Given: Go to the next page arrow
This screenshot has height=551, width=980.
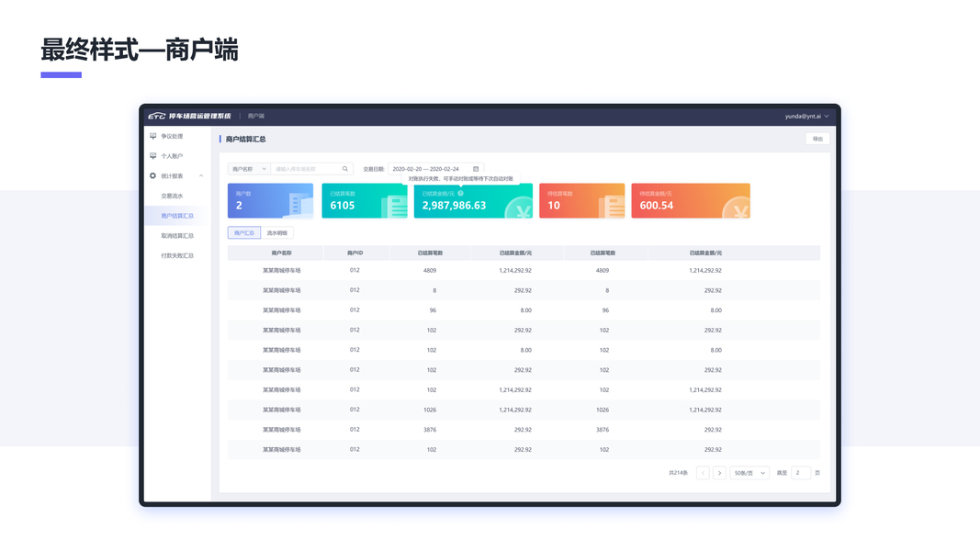Looking at the screenshot, I should (719, 473).
